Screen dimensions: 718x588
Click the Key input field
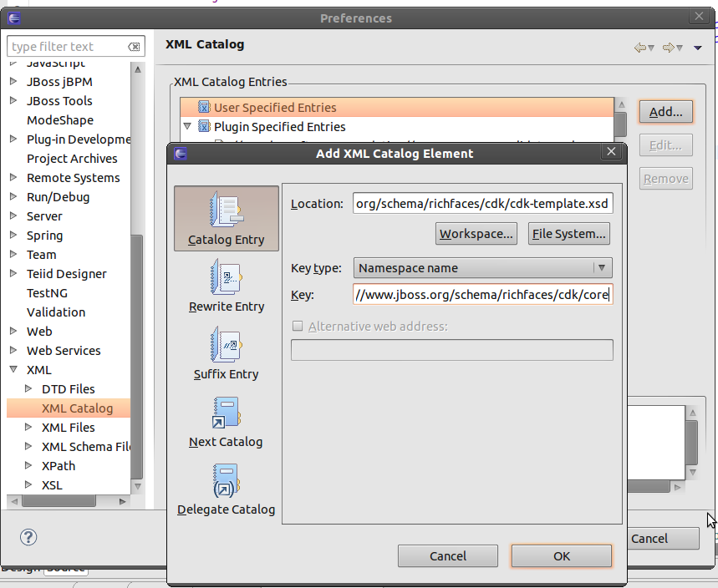482,295
